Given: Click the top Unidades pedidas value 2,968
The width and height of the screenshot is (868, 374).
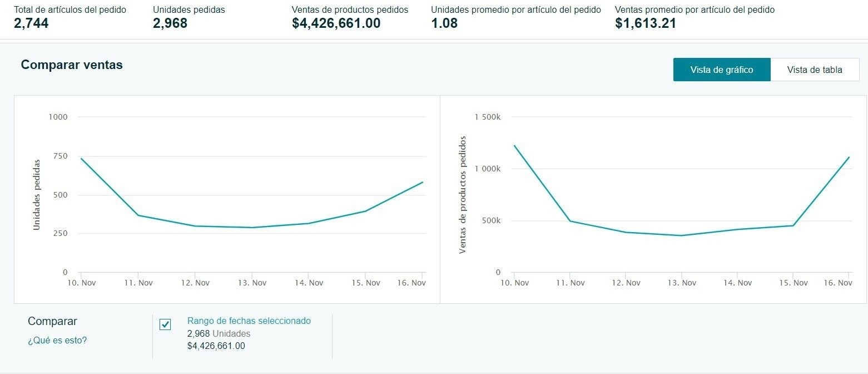Looking at the screenshot, I should pos(170,23).
